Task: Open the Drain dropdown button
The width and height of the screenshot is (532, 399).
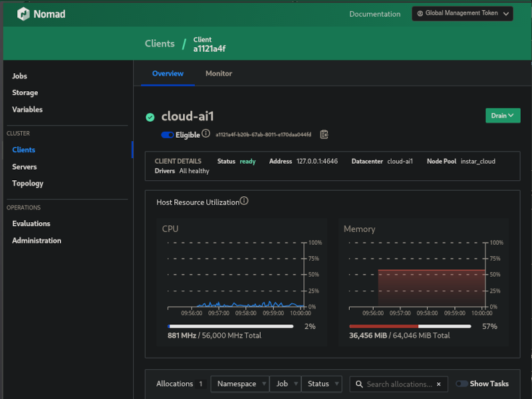Action: pyautogui.click(x=503, y=116)
